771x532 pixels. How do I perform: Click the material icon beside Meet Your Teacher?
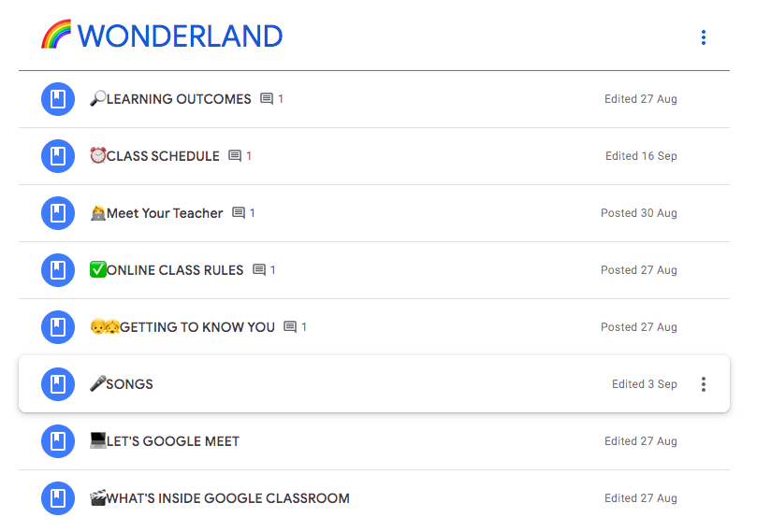(58, 212)
